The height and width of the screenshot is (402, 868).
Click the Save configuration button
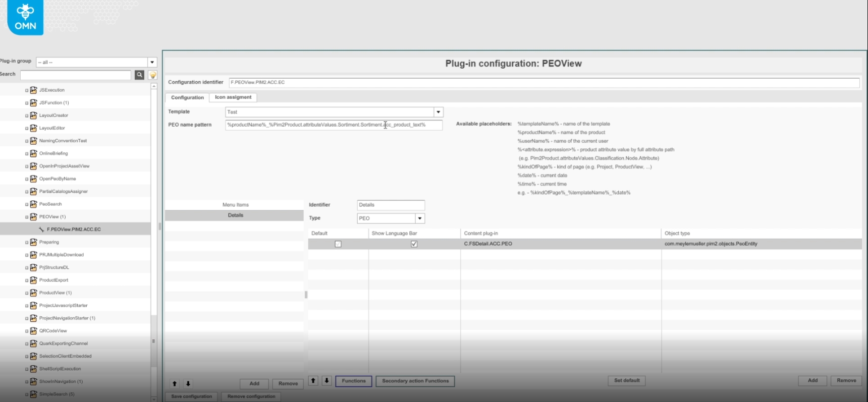pyautogui.click(x=191, y=396)
